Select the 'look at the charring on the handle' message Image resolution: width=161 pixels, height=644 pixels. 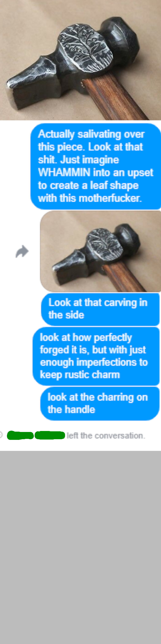(x=100, y=403)
